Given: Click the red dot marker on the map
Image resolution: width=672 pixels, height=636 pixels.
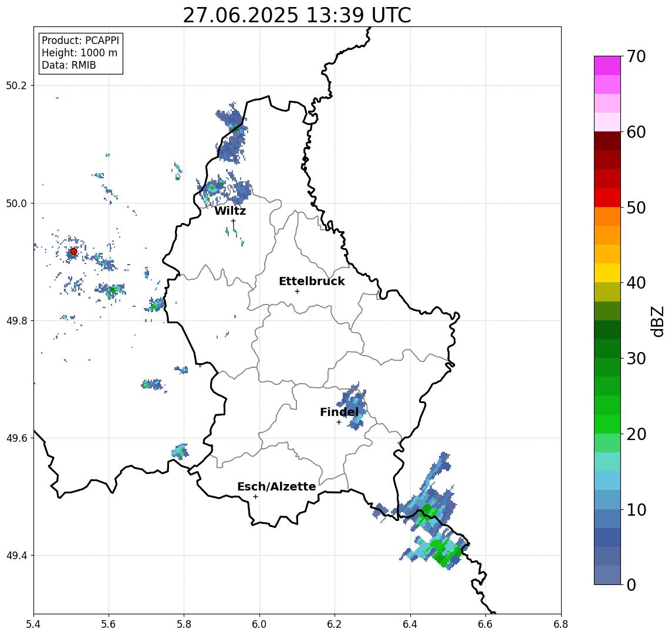Looking at the screenshot, I should click(x=74, y=252).
